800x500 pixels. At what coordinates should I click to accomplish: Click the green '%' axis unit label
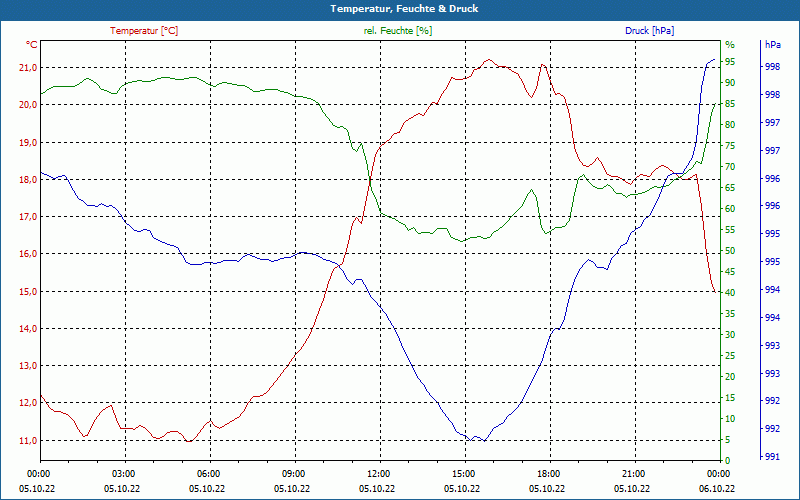(730, 44)
